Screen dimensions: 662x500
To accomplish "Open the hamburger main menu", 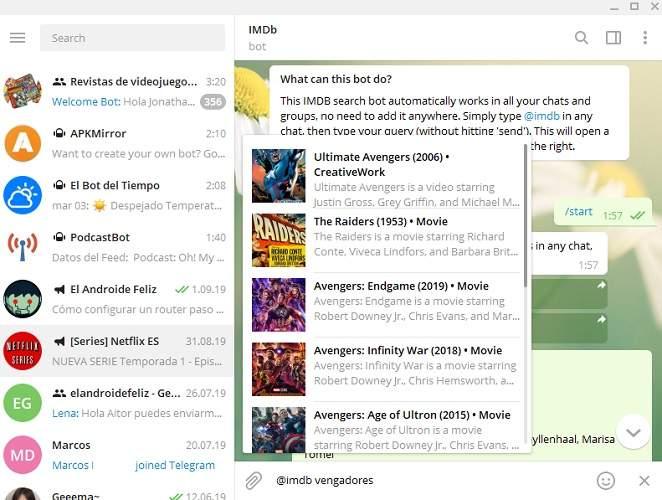I will point(17,38).
